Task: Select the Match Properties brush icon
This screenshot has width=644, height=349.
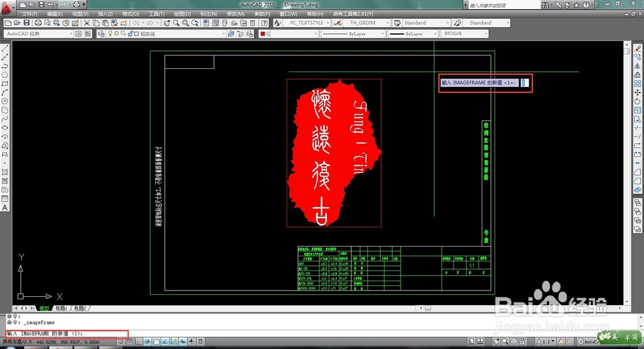Action: [114, 23]
